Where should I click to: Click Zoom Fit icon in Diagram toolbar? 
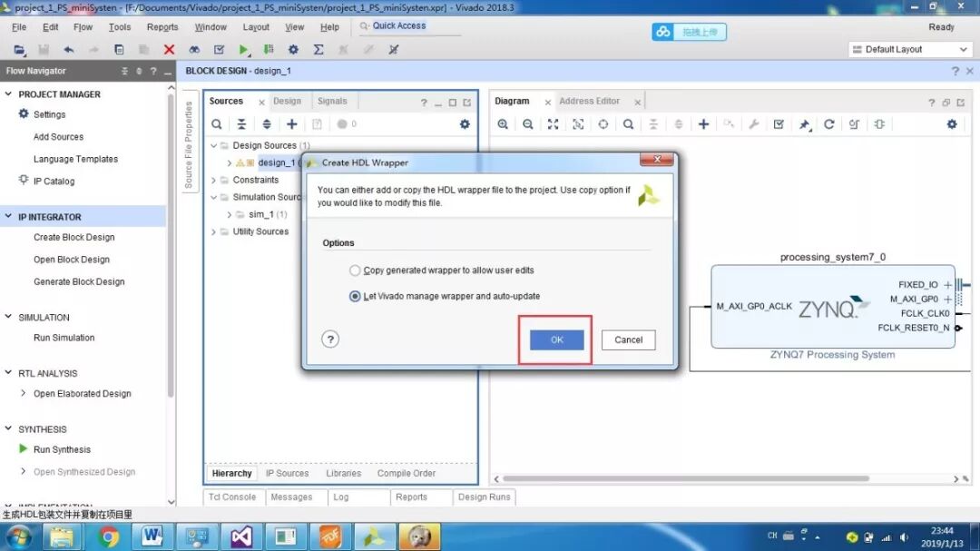tap(554, 123)
